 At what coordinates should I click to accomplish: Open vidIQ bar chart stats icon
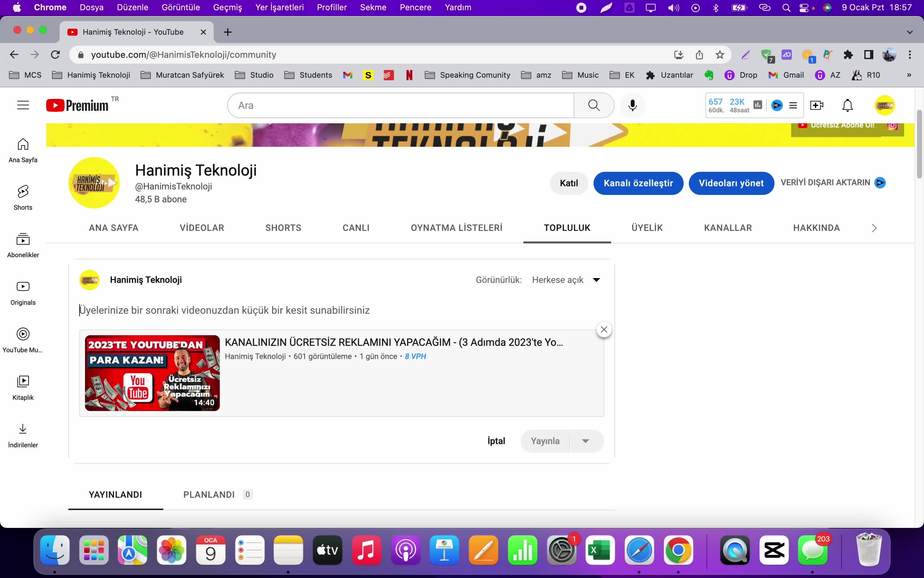(x=757, y=105)
